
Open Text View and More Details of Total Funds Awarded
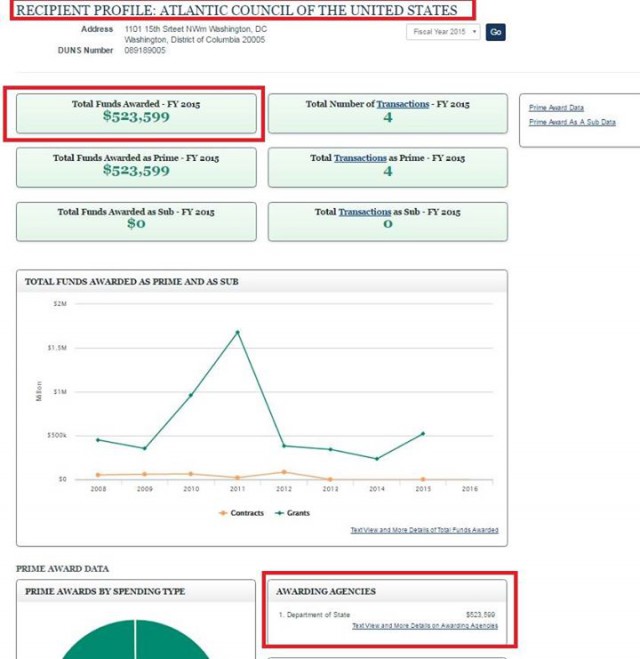click(x=424, y=530)
